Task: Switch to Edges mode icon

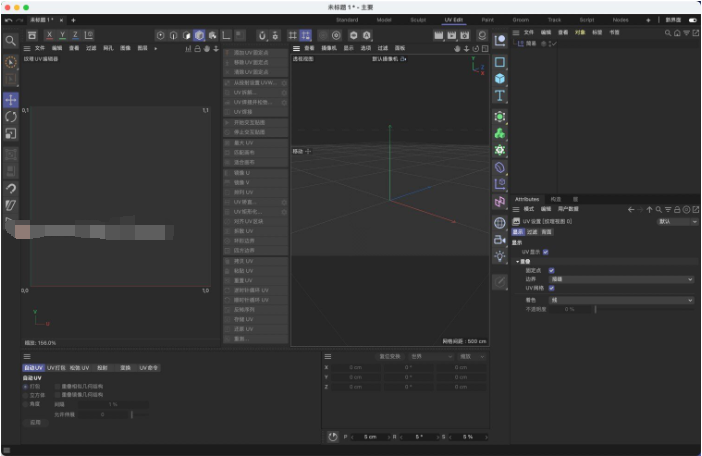Action: [x=173, y=35]
